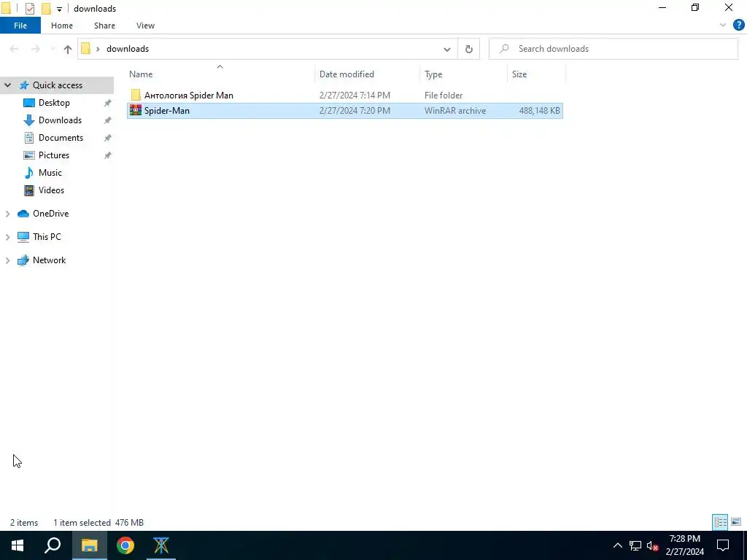Select Network in navigation pane

point(49,260)
